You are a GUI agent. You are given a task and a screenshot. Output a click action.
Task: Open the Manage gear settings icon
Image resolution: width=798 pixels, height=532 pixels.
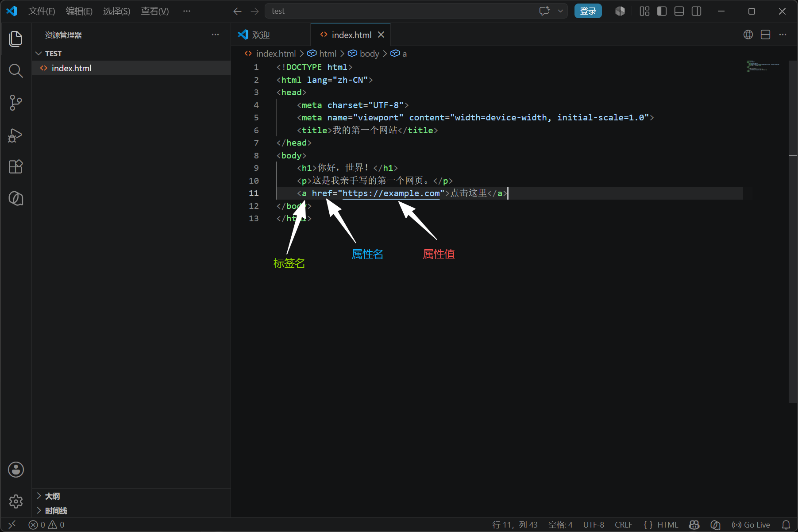tap(16, 501)
